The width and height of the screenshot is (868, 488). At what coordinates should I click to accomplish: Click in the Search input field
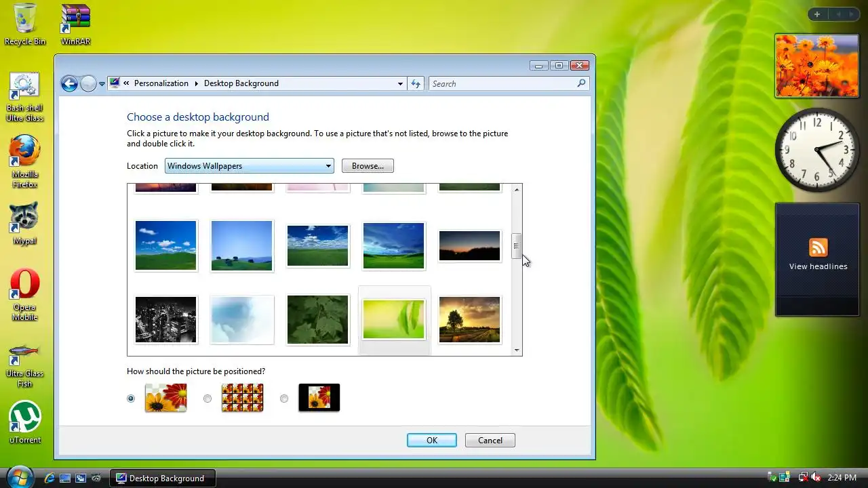pyautogui.click(x=503, y=83)
